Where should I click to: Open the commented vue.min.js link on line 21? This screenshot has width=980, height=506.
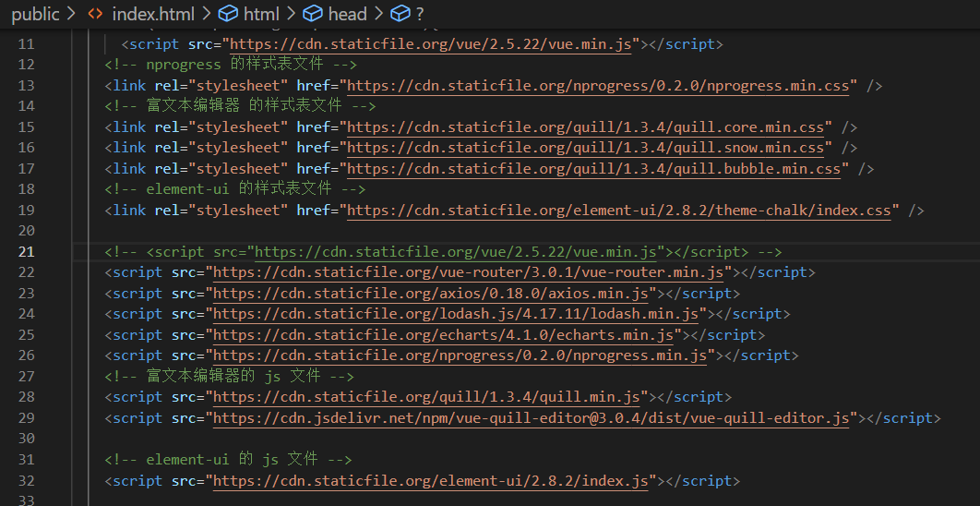click(456, 252)
